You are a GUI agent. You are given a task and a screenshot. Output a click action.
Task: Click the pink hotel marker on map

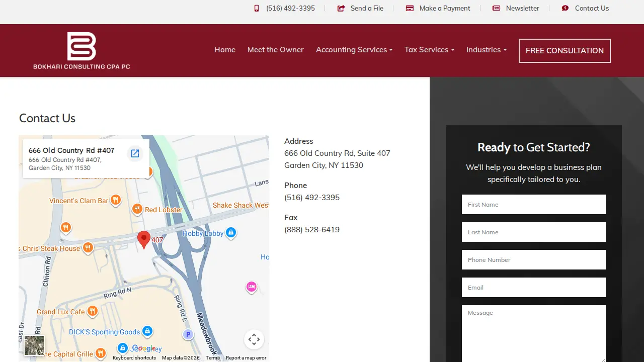pyautogui.click(x=252, y=287)
